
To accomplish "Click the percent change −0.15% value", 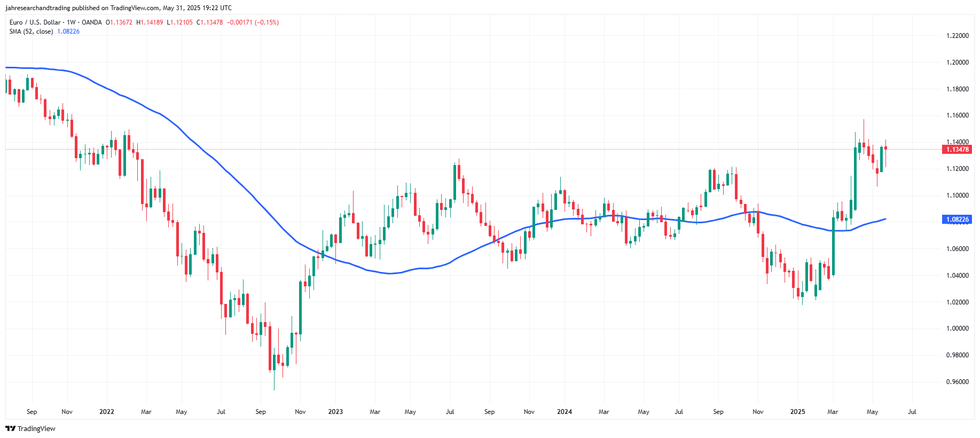I will click(267, 22).
